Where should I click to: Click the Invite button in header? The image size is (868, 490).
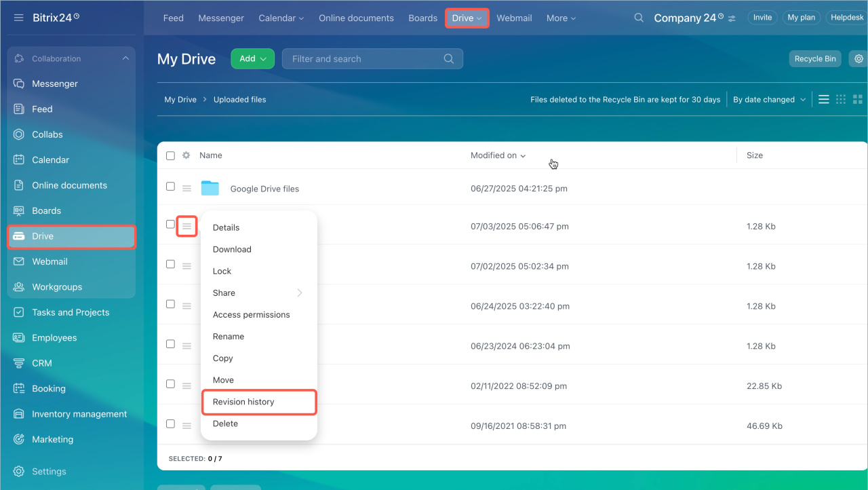(x=762, y=18)
